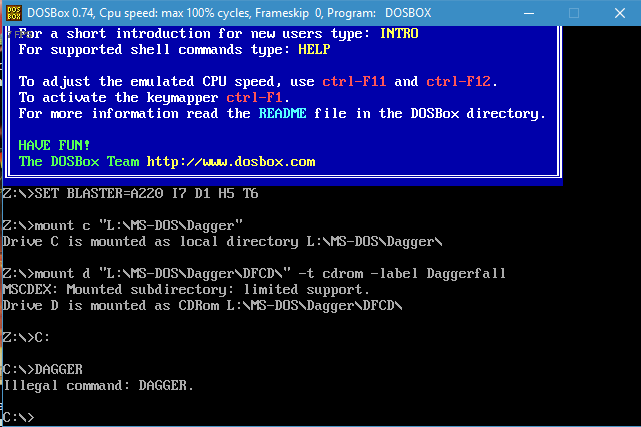Screen dimensions: 641x427
Task: Click the yellow INTRO keyword
Action: [x=399, y=34]
